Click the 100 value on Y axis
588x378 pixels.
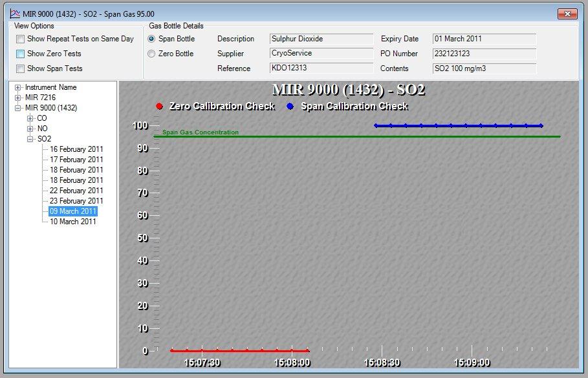coord(140,125)
